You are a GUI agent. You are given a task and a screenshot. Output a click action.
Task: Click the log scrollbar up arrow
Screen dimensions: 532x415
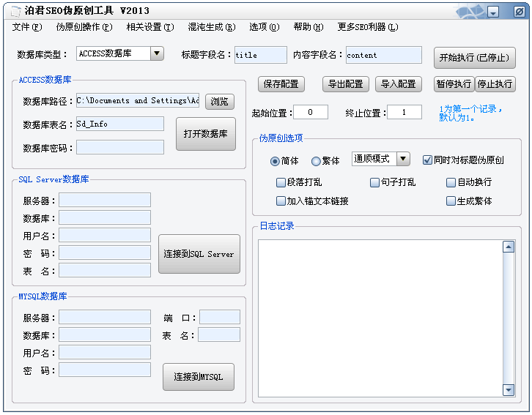pos(509,247)
